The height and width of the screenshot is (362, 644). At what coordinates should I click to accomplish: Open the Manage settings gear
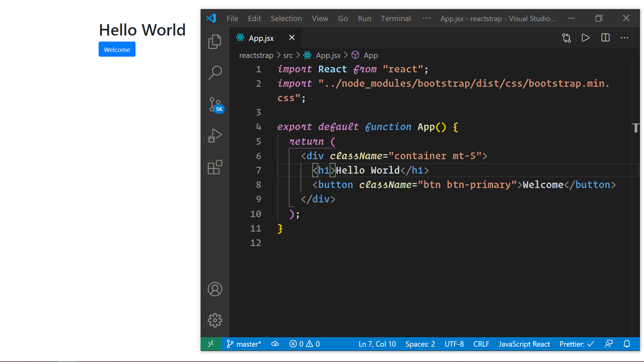[215, 320]
